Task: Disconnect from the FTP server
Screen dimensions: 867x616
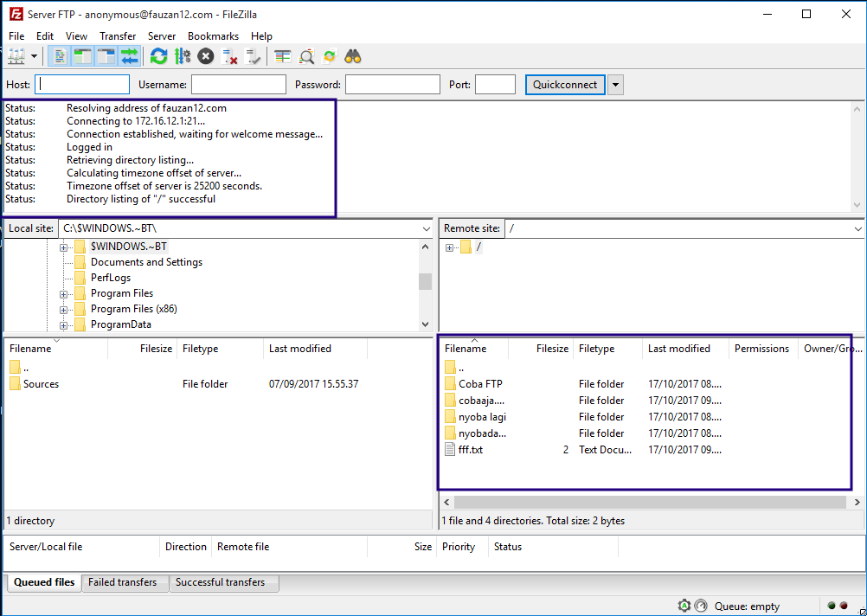Action: click(230, 55)
